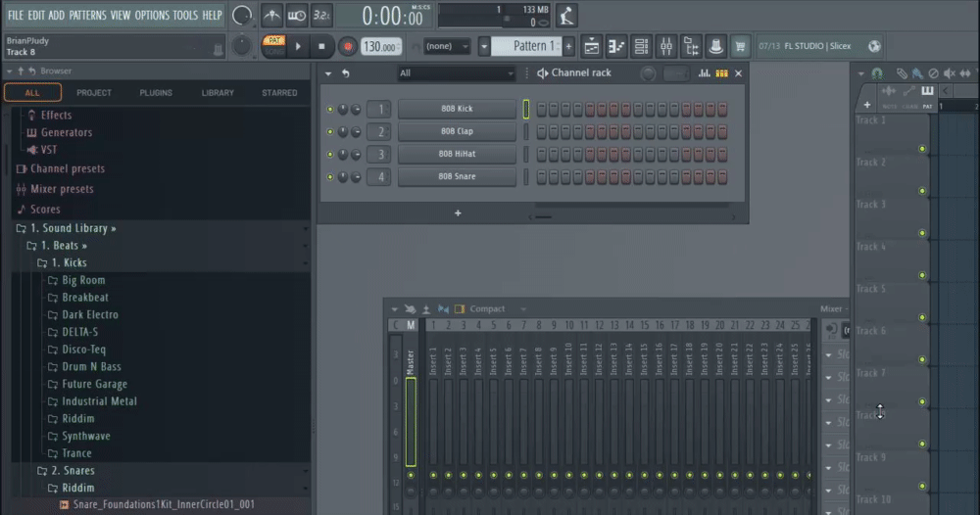Viewport: 980px width, 515px height.
Task: Select the Playlist paint brush tool
Action: [917, 73]
